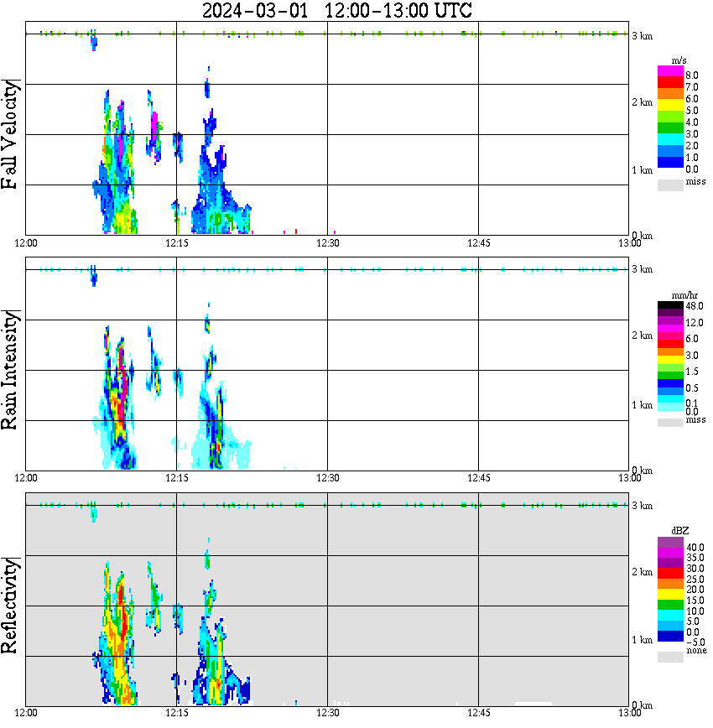Click the dark blue 0.0 m/s legend swatch
This screenshot has width=713, height=728.
pos(670,163)
